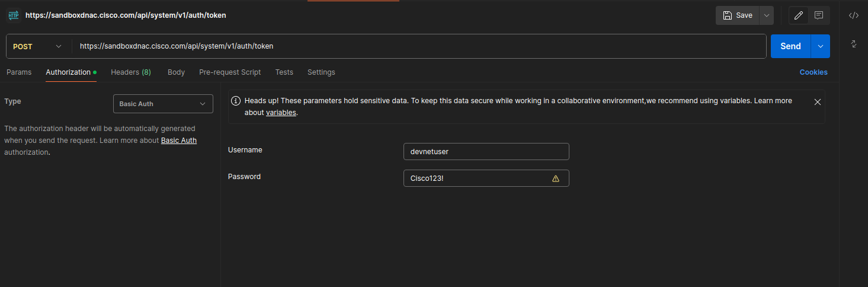
Task: Open the Send options dropdown arrow
Action: 821,46
